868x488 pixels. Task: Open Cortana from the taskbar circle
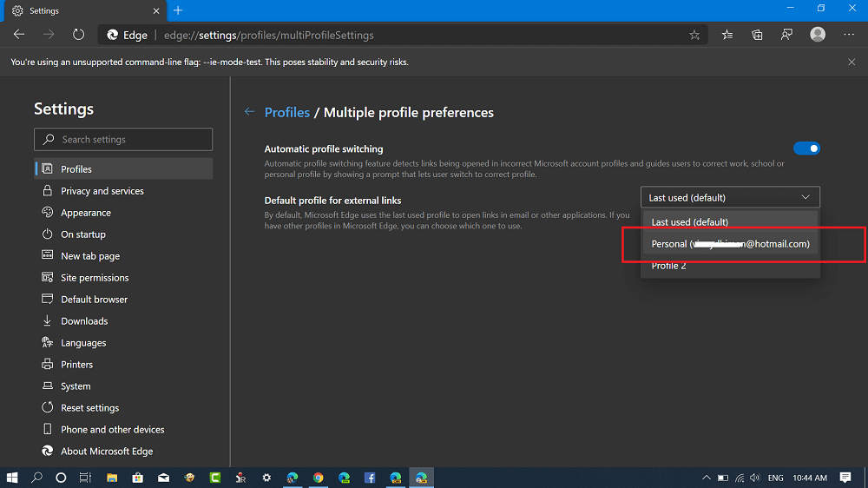click(x=61, y=478)
